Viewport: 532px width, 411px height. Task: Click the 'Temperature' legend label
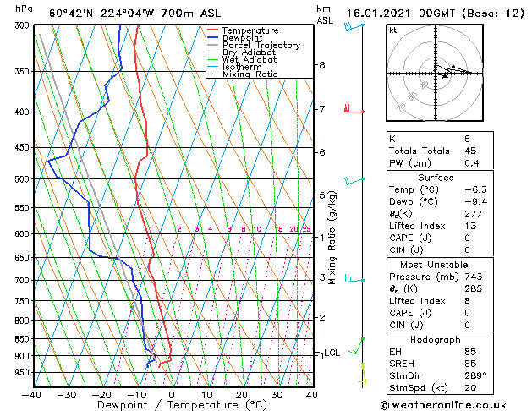tap(250, 30)
